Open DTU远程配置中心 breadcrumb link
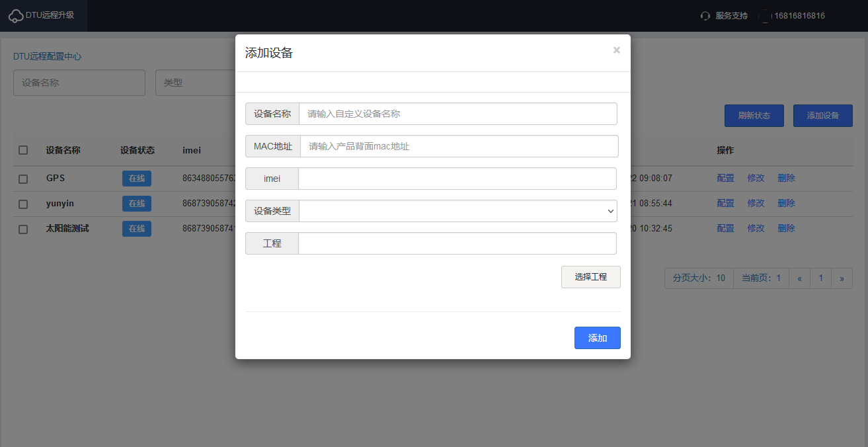This screenshot has height=447, width=868. click(x=48, y=57)
